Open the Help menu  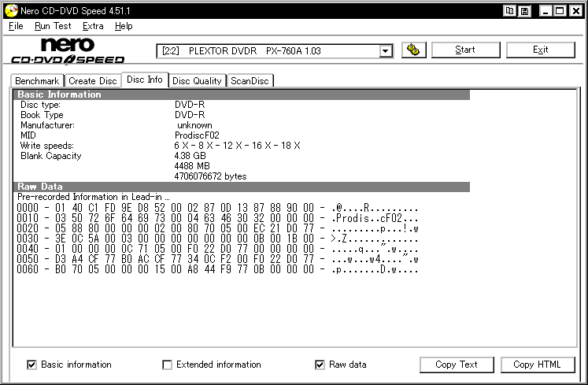pos(124,26)
